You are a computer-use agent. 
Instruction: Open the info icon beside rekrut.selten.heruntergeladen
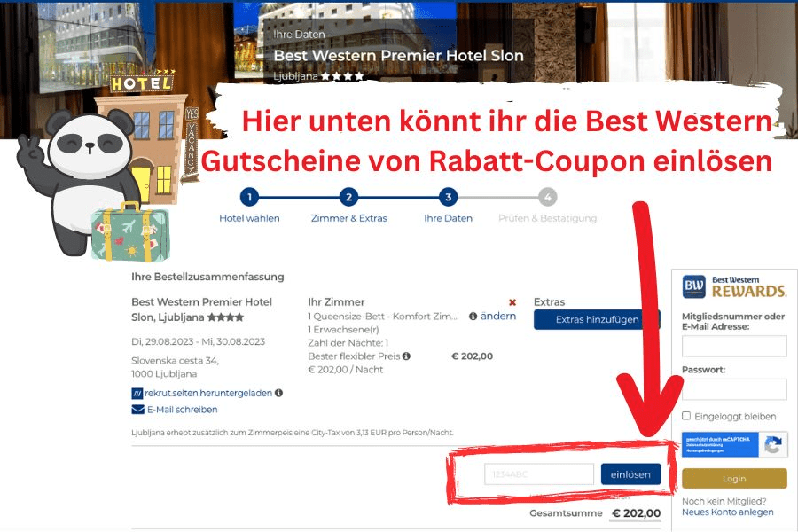pos(279,393)
